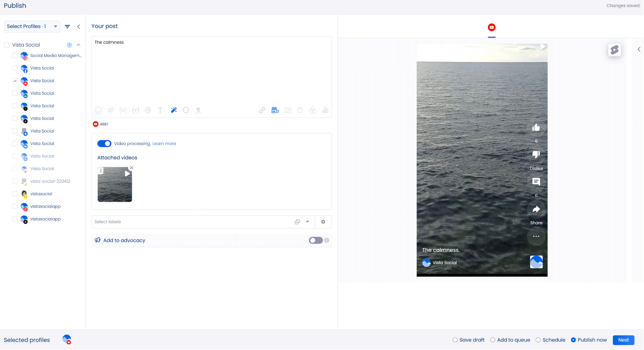Image resolution: width=644 pixels, height=350 pixels.
Task: Select the YouTube preview tab
Action: point(492,27)
